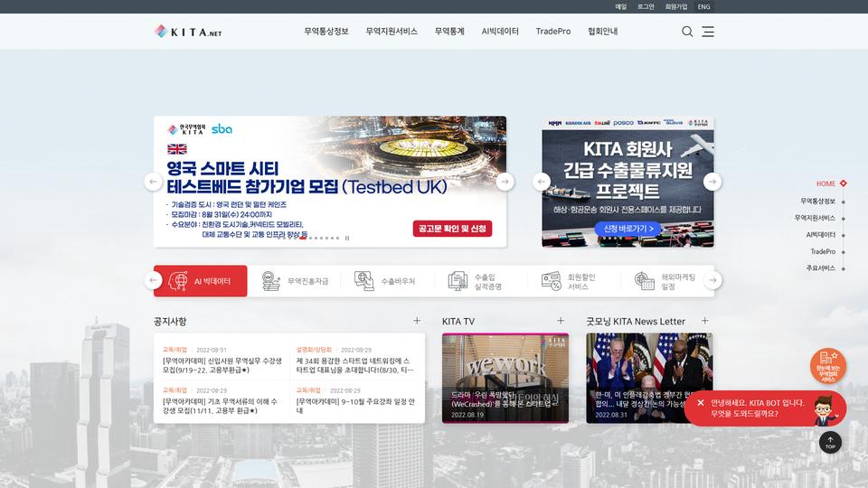868x488 pixels.
Task: Show next KITA 회원사 side banner
Action: click(712, 182)
